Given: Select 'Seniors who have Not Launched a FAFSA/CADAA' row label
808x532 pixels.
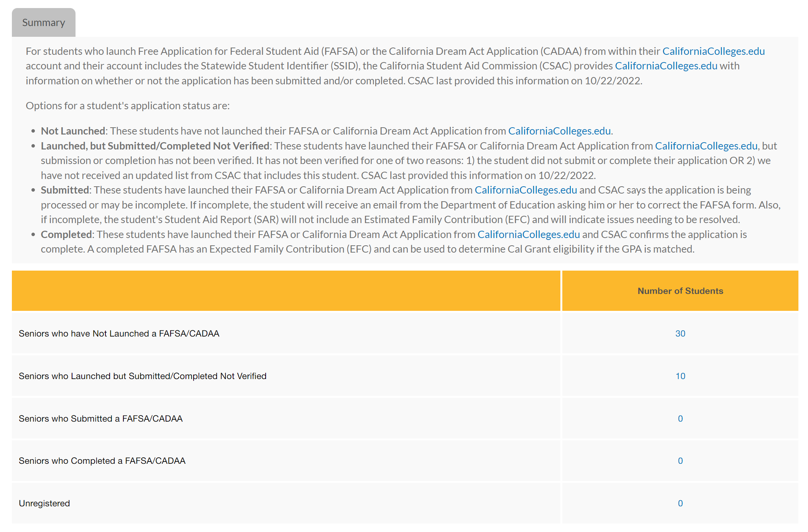Looking at the screenshot, I should (119, 333).
